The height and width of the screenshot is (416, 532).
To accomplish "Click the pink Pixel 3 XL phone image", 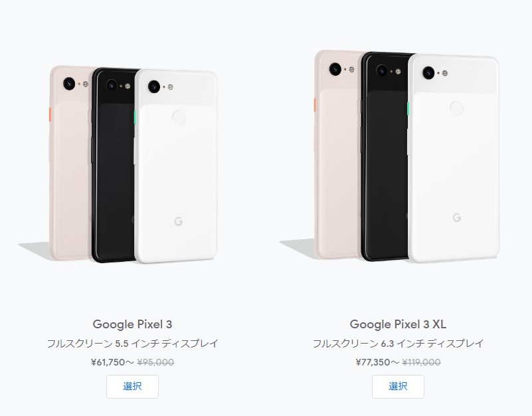I will point(337,155).
